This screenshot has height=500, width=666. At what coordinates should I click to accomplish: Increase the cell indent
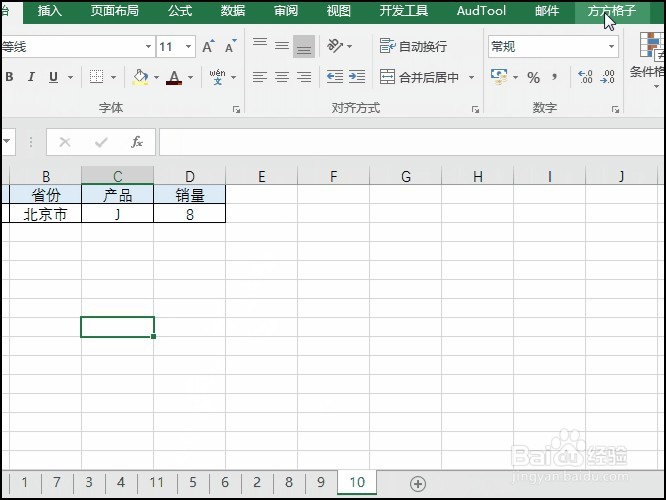point(357,77)
